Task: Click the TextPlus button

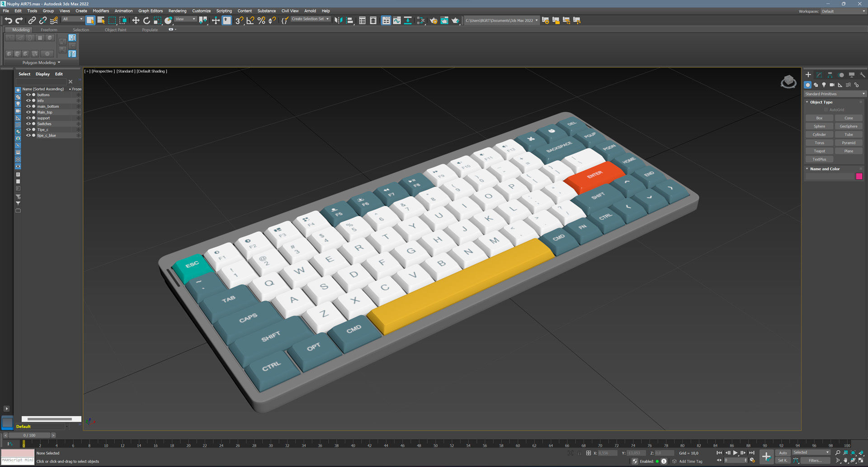Action: coord(819,159)
